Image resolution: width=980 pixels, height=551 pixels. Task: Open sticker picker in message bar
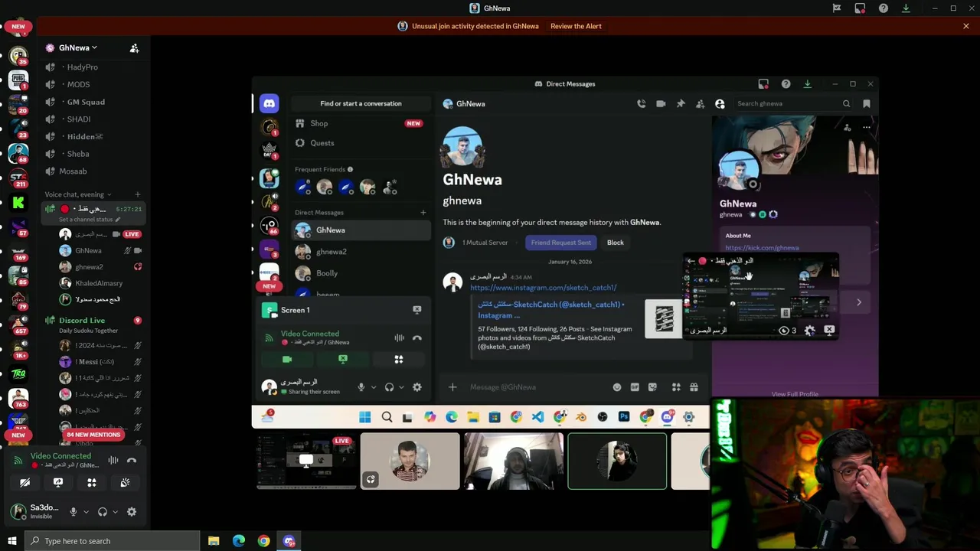point(652,387)
